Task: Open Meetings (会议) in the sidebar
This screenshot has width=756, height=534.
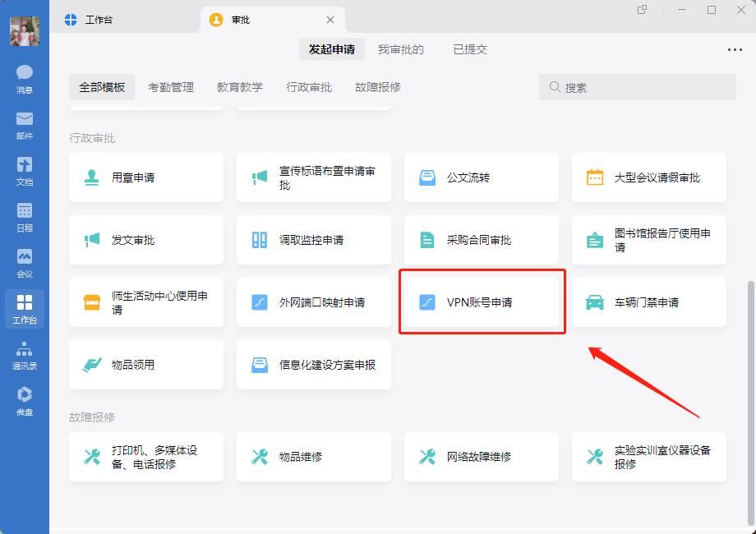Action: 25,263
